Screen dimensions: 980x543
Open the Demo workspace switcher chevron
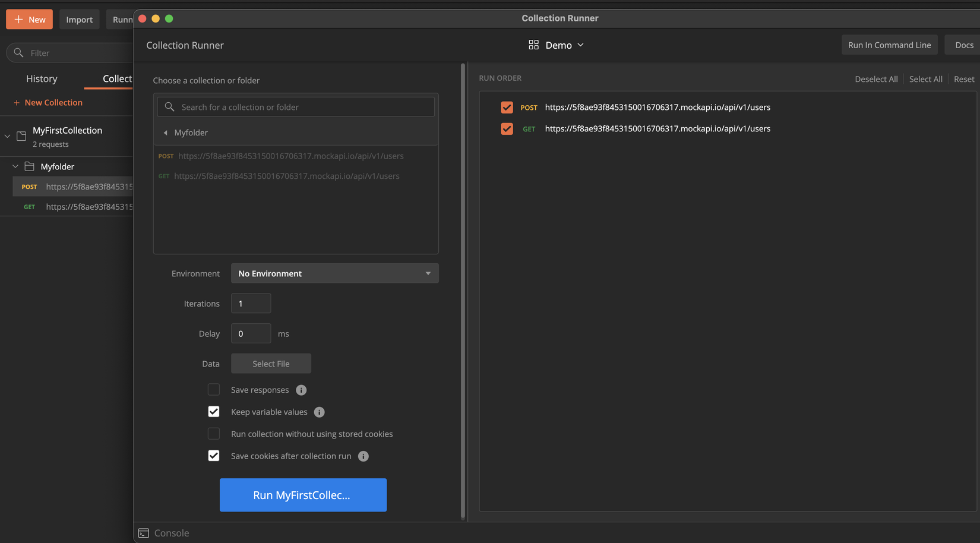tap(581, 45)
